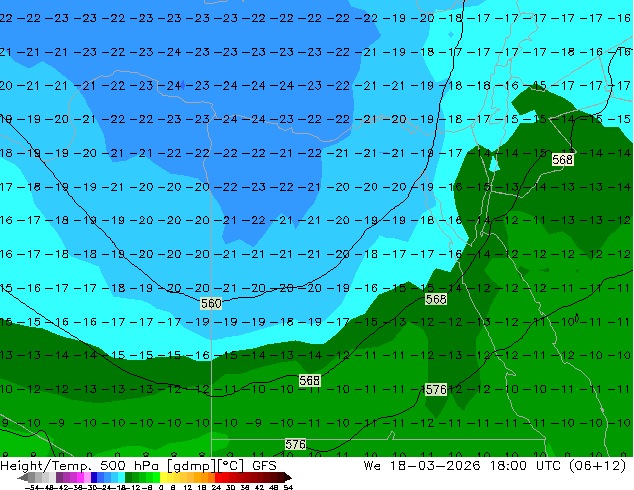Click the '18-03-2026' date text
This screenshot has height=490, width=634.
click(435, 466)
